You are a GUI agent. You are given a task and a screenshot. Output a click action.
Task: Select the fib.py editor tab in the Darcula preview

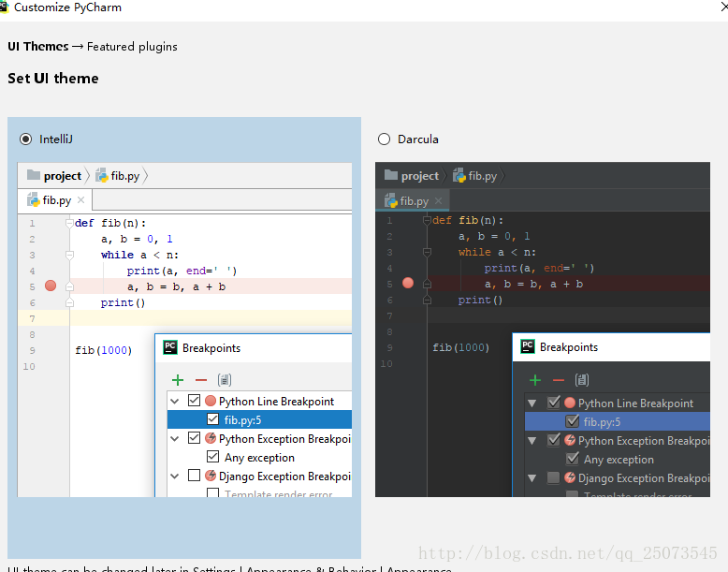point(413,200)
